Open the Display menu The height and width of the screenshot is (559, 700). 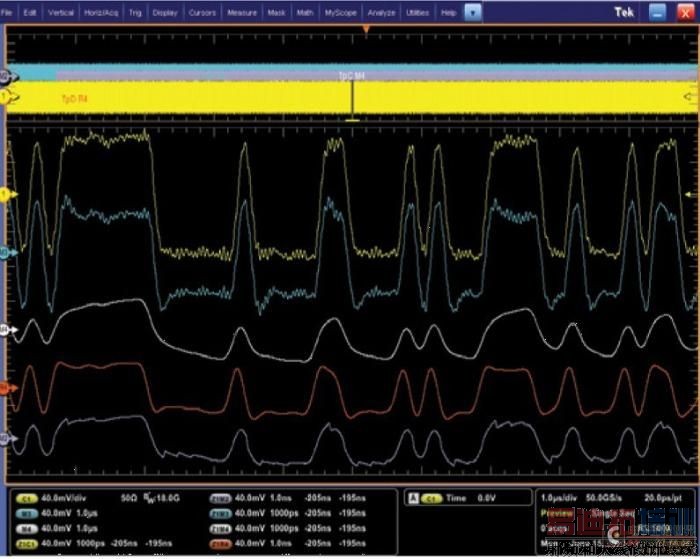coord(165,13)
